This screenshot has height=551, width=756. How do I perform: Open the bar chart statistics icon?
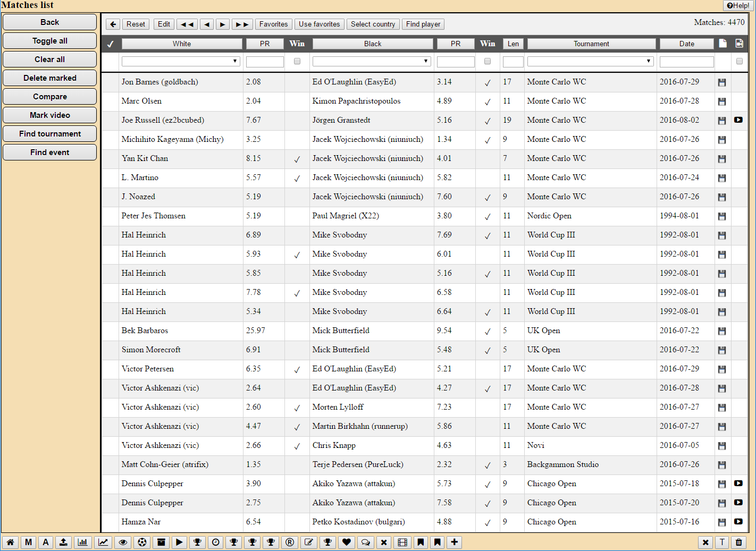point(82,542)
